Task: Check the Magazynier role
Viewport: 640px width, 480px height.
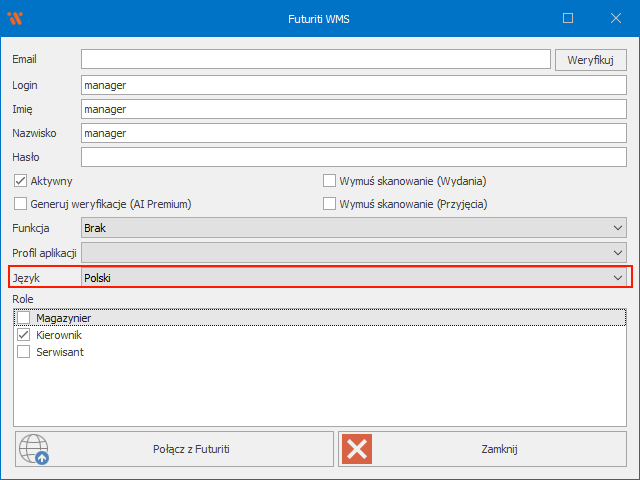Action: coord(23,318)
